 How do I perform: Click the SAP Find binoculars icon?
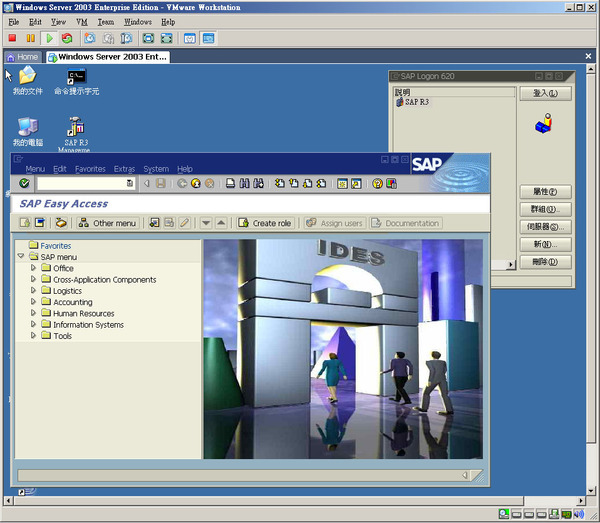pos(245,184)
